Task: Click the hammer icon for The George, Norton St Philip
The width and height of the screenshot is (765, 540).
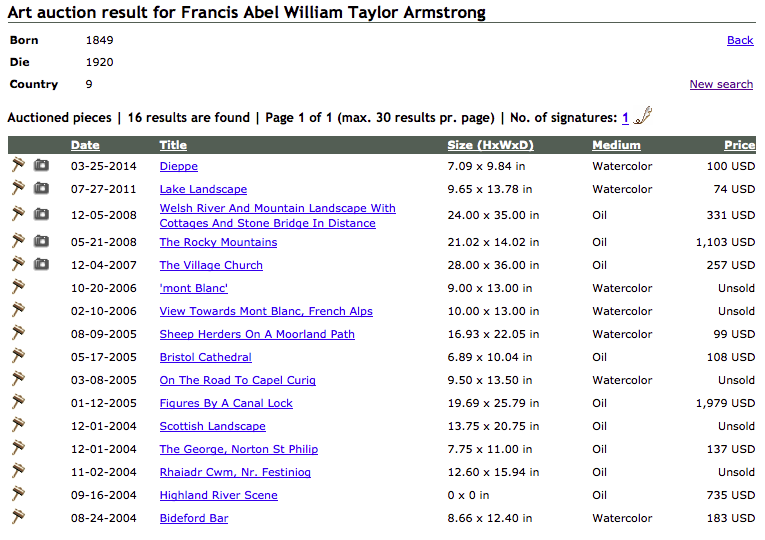Action: [18, 447]
